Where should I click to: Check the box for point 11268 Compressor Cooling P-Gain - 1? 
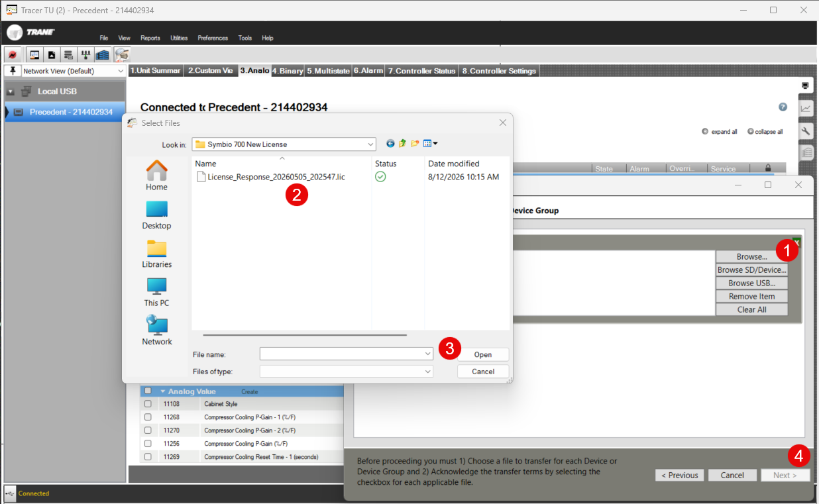coord(148,417)
